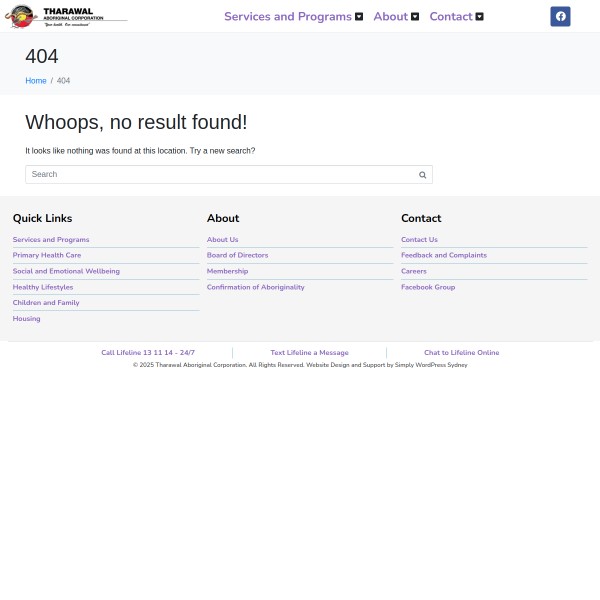Click the Tharawal Aboriginal Corporation logo
This screenshot has height=600, width=600.
(x=67, y=16)
